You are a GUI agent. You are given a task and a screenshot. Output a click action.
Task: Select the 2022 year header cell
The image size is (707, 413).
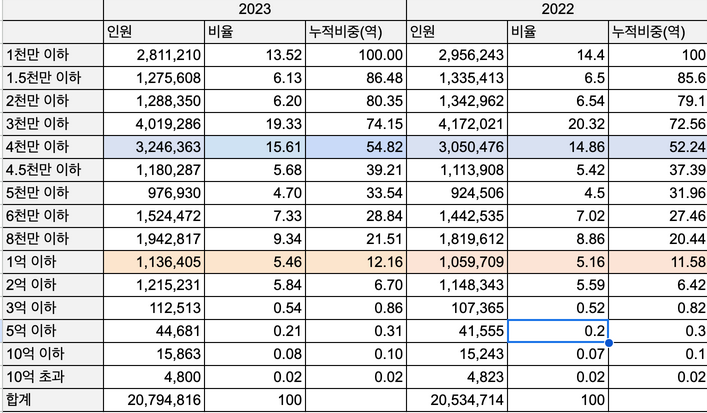[x=557, y=9]
